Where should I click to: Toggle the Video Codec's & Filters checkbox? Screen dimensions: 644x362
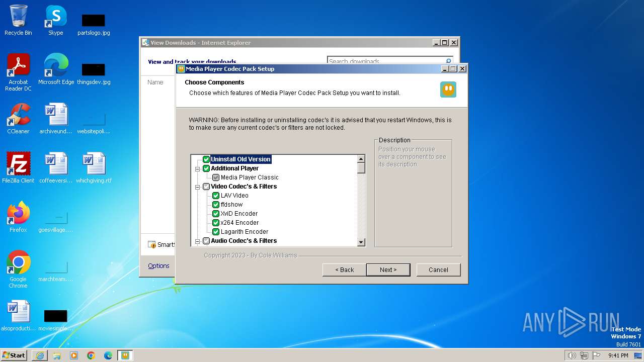pos(206,187)
